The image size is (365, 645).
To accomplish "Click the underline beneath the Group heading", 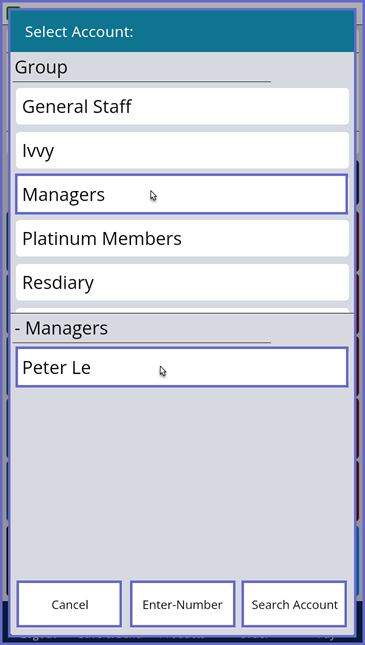I will coord(142,81).
